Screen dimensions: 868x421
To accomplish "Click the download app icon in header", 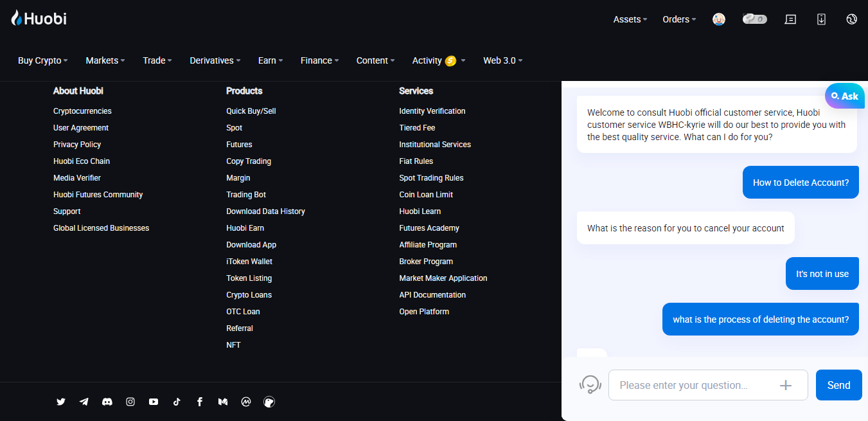I will click(821, 19).
